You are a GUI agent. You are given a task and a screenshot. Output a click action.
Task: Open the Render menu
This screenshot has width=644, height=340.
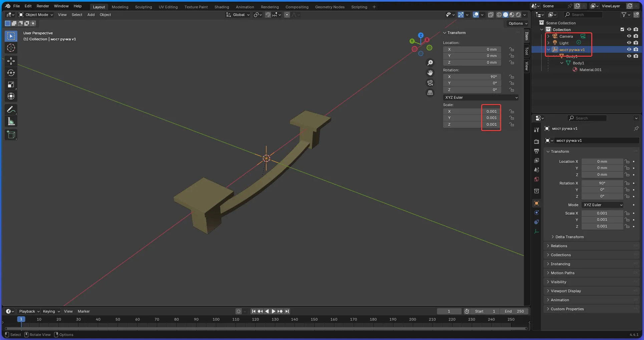point(43,6)
